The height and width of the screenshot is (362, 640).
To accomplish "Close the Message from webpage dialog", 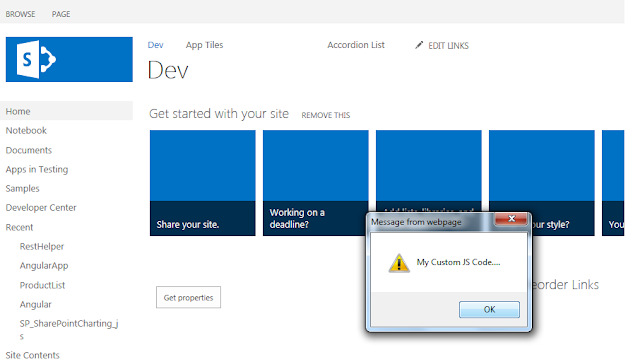I will (x=511, y=219).
